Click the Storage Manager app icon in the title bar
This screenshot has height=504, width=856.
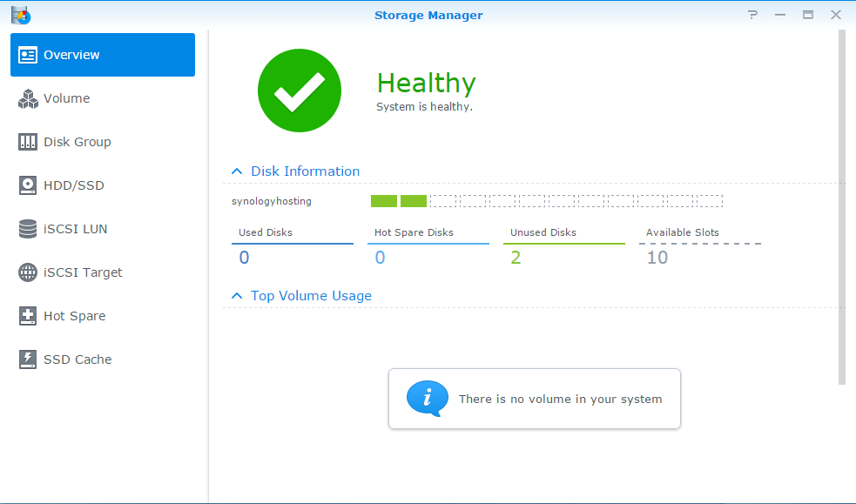[x=21, y=16]
